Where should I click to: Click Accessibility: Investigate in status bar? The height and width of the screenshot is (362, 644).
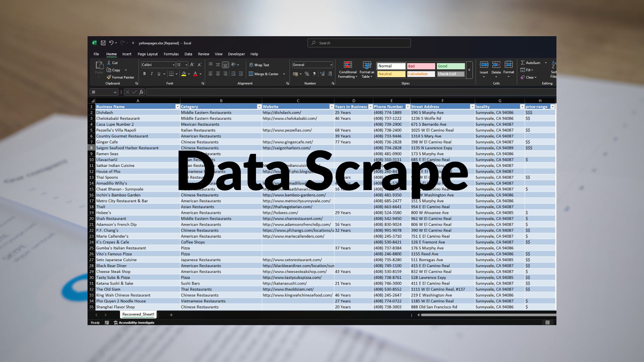point(134,323)
